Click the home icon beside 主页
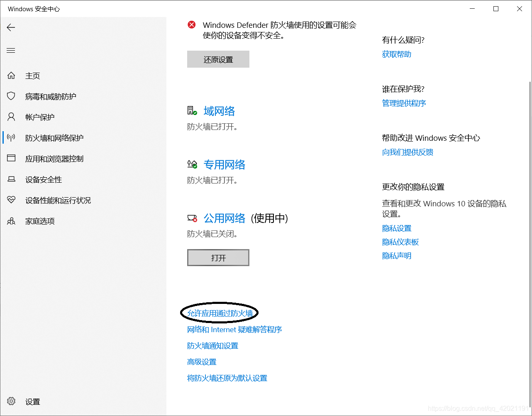Screen dimensions: 532x416 coord(11,76)
